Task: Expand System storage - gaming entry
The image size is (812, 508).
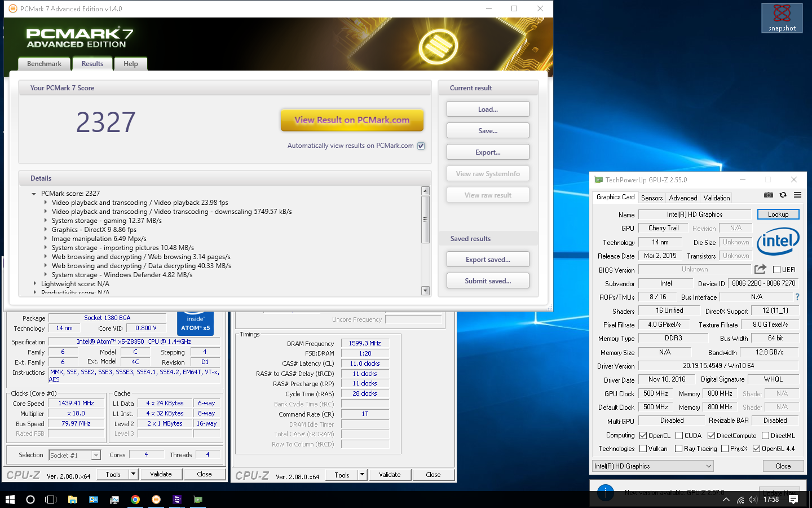Action: tap(46, 221)
